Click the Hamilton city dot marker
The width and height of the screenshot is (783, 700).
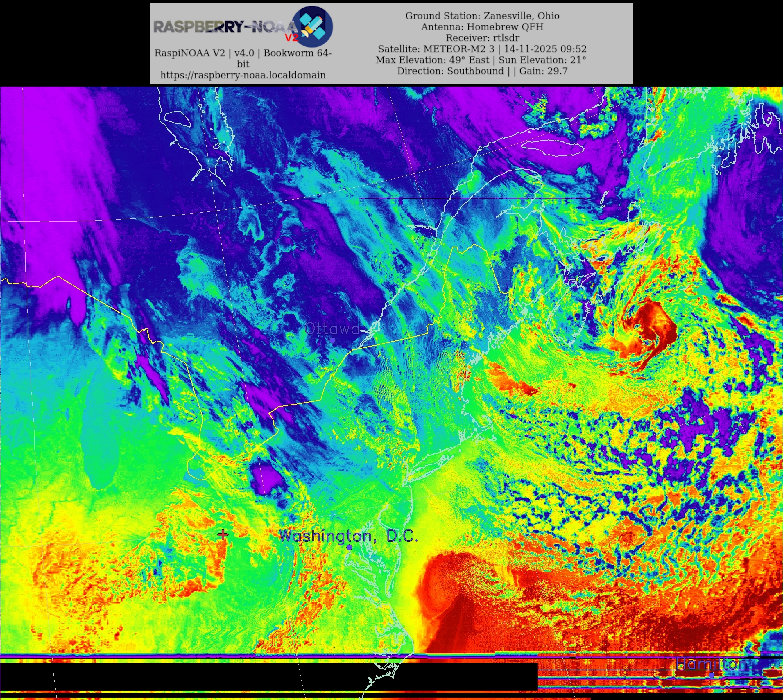point(712,675)
